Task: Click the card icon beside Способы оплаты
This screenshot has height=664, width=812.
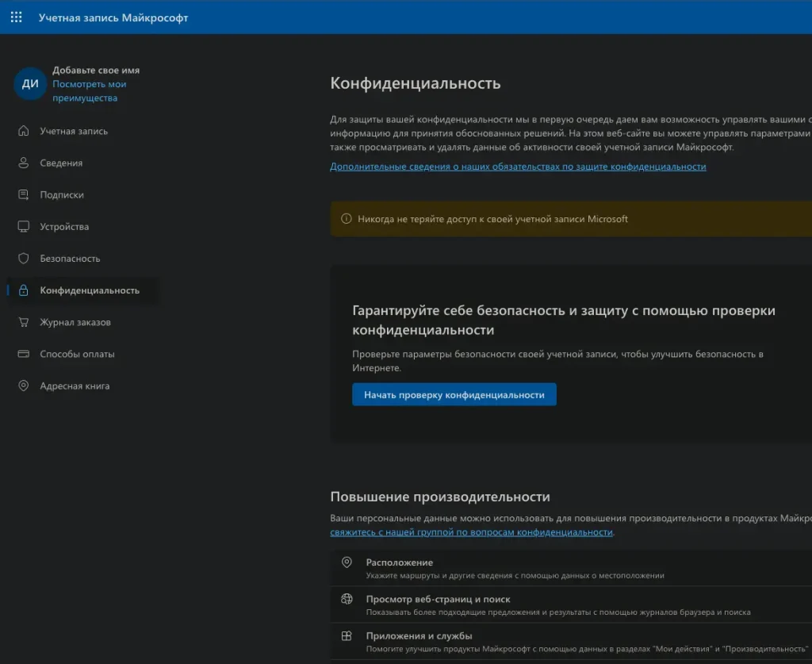Action: tap(24, 354)
